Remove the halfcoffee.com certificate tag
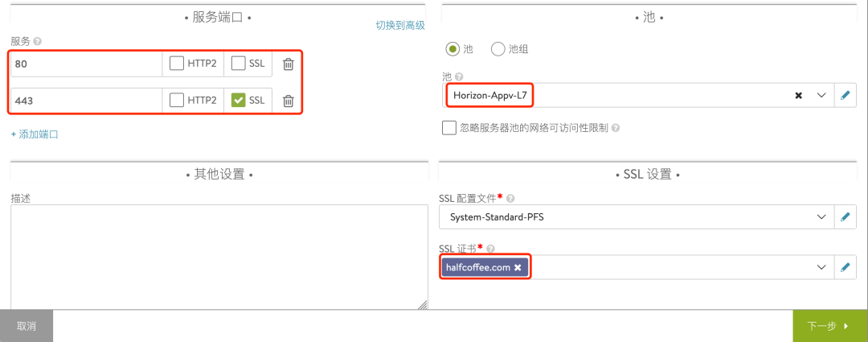 pos(518,267)
